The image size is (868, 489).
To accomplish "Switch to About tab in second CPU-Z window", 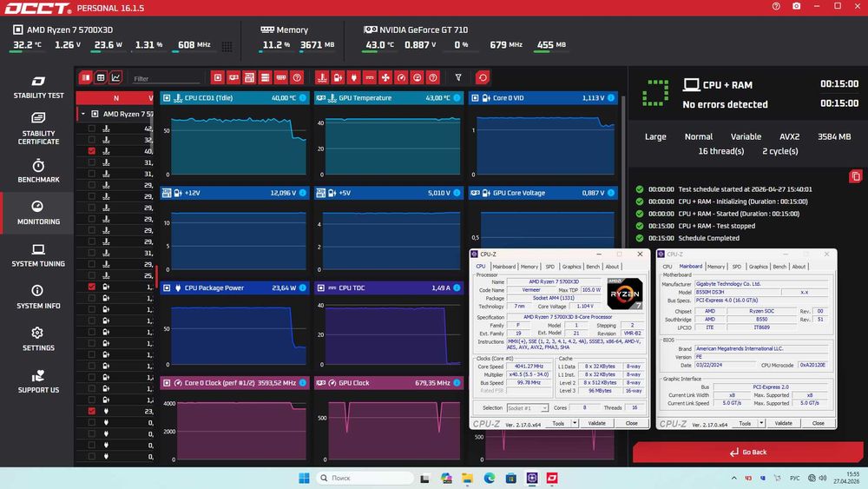I will [799, 267].
